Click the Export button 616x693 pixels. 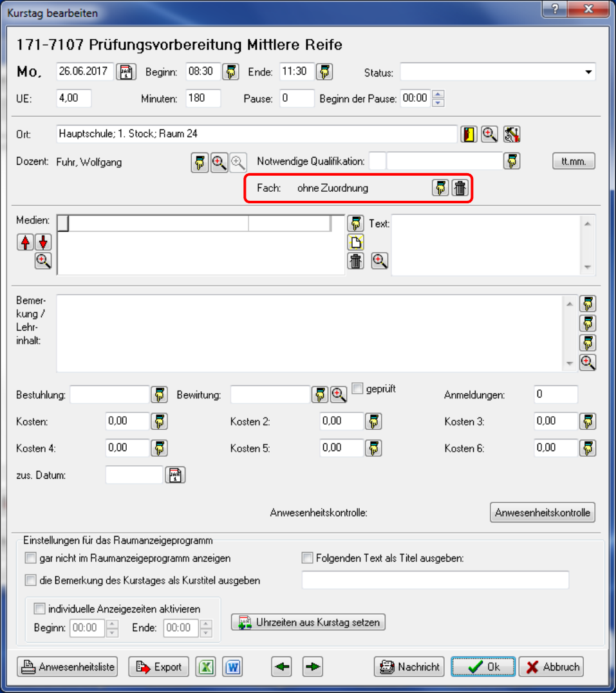(x=159, y=667)
